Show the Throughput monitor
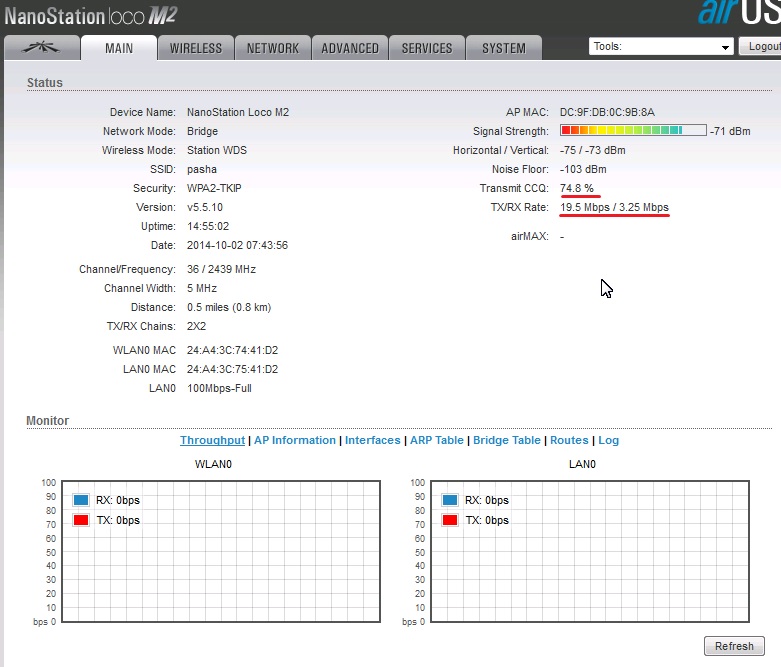The image size is (781, 667). pos(212,440)
